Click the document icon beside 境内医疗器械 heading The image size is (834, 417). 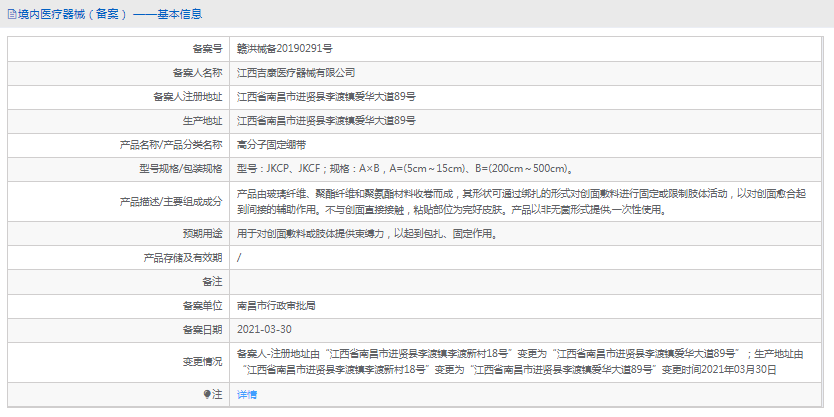[11, 14]
